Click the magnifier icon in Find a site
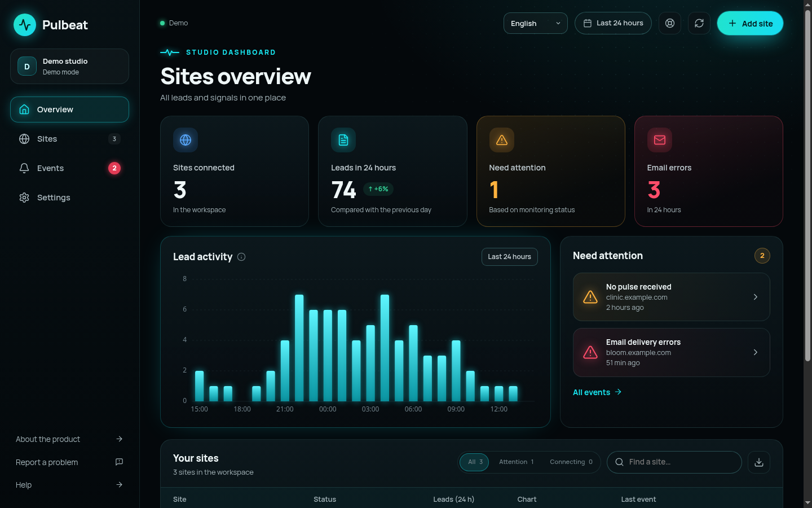Screen dimensions: 812x508 (619, 462)
